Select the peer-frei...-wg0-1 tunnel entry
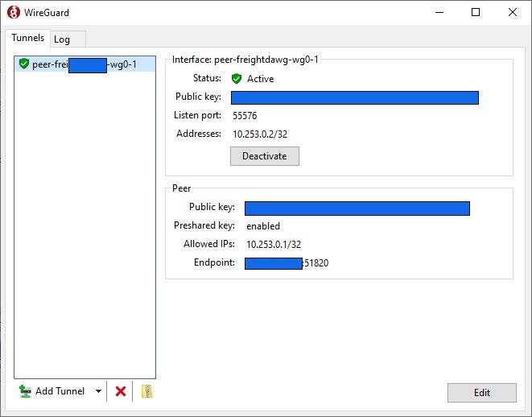The height and width of the screenshot is (417, 532). [85, 64]
